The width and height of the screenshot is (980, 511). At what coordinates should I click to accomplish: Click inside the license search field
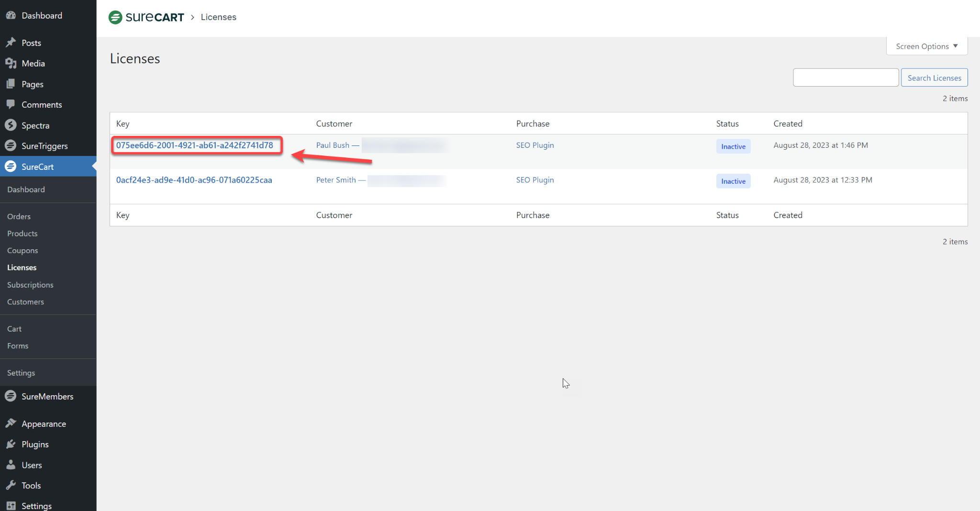tap(845, 77)
